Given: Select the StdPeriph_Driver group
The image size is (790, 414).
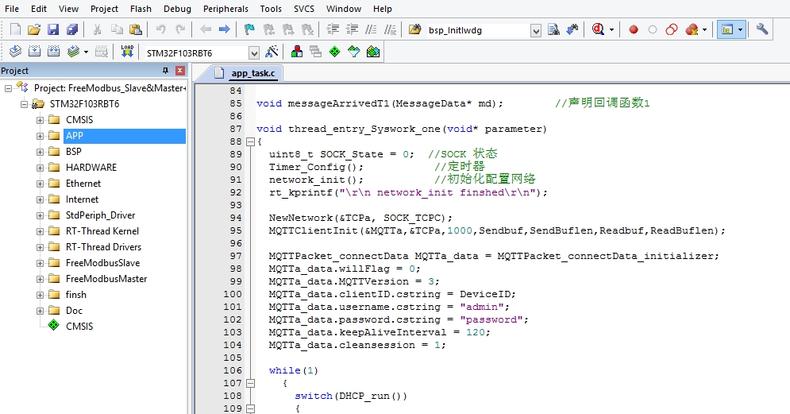Looking at the screenshot, I should 100,215.
